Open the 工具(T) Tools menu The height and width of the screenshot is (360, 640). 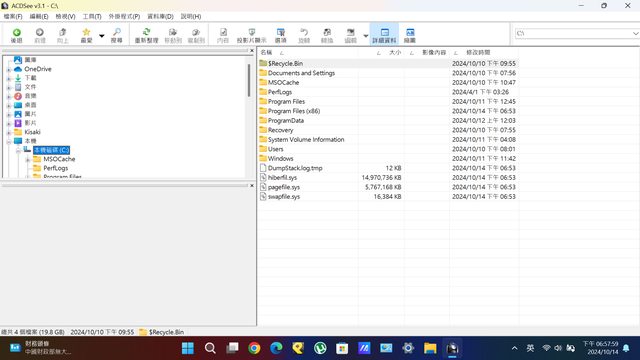click(92, 16)
